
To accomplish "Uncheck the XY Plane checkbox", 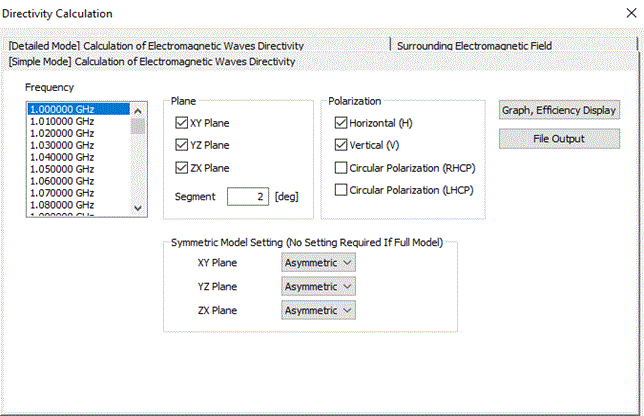I will 181,124.
